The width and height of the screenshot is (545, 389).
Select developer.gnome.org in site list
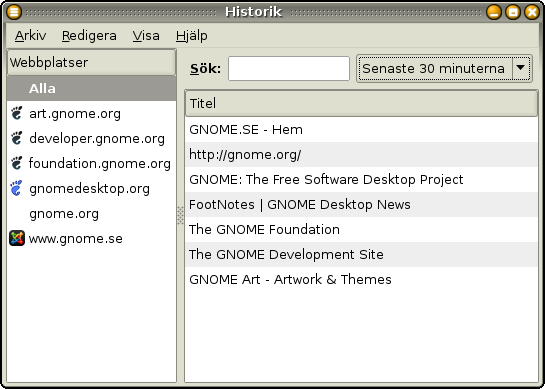click(x=92, y=139)
